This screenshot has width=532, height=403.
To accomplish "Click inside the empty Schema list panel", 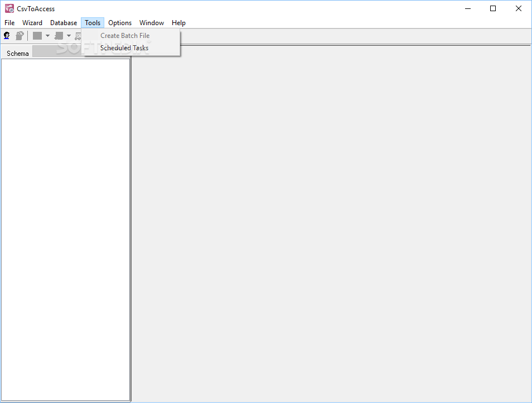I will [x=65, y=229].
